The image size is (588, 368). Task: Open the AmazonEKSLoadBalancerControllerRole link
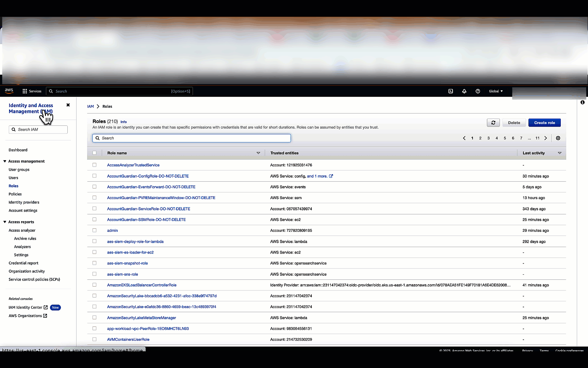point(142,285)
